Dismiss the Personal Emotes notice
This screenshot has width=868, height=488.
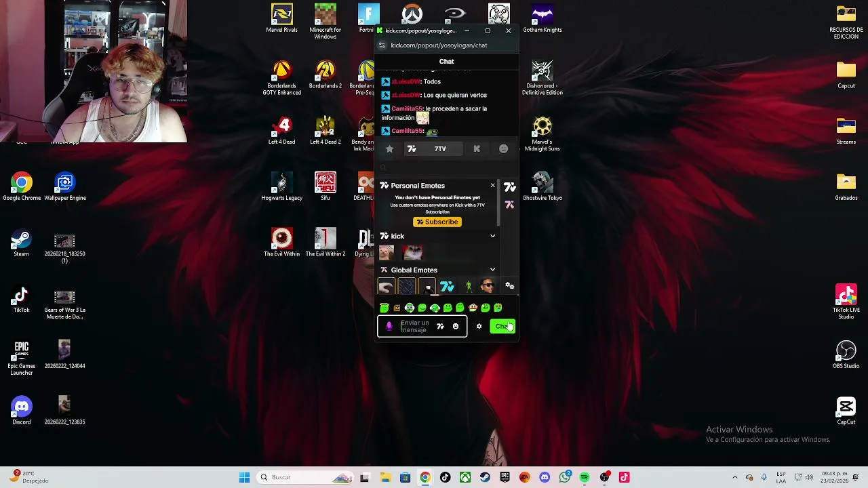click(492, 185)
